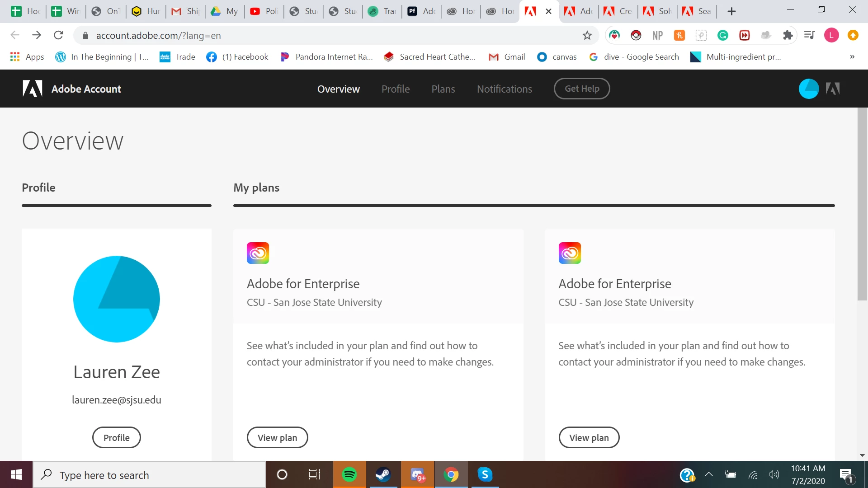Open the Notifications tab
The width and height of the screenshot is (868, 488).
pos(504,89)
